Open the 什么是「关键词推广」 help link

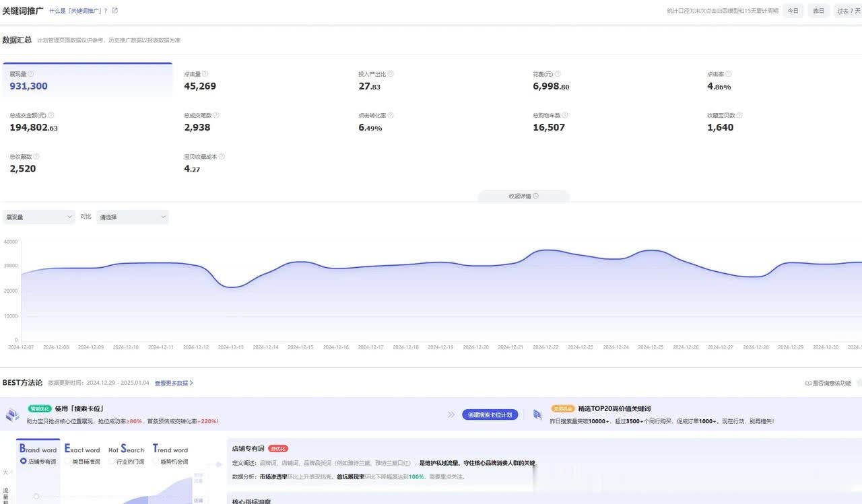pyautogui.click(x=78, y=11)
